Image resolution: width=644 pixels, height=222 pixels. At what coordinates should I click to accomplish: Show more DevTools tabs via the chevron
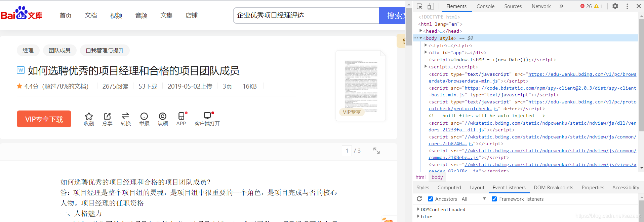coord(561,6)
